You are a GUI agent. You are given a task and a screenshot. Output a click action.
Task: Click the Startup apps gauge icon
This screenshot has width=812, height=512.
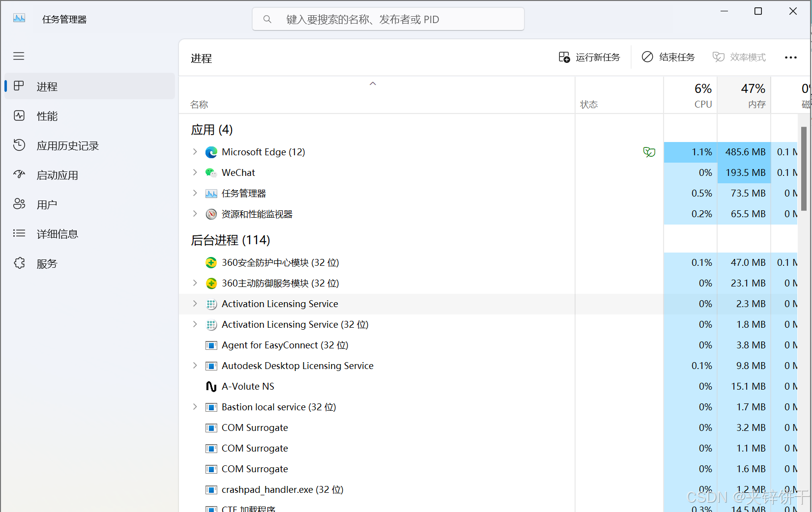[x=19, y=174]
